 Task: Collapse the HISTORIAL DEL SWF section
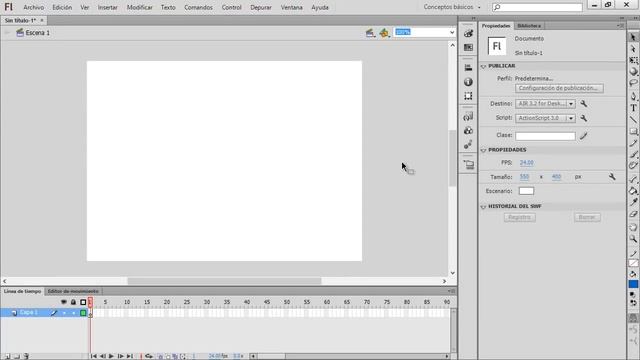click(484, 207)
